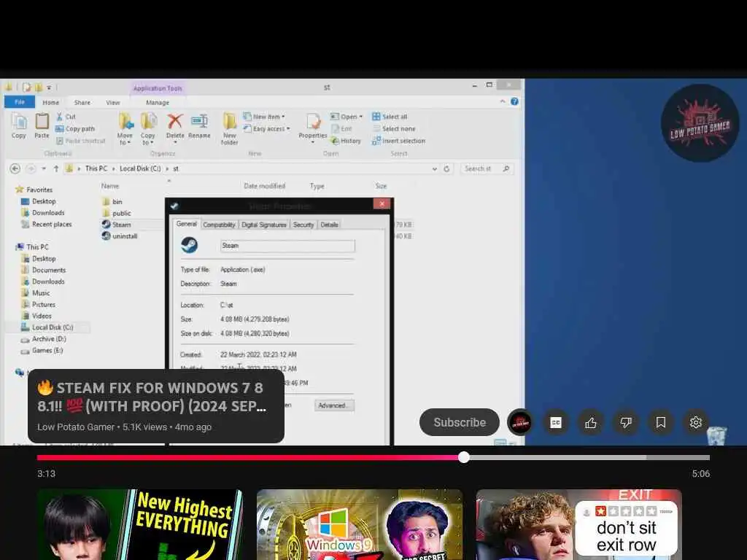Switch to Home ribbon tab
Viewport: 747px width, 560px height.
(50, 102)
